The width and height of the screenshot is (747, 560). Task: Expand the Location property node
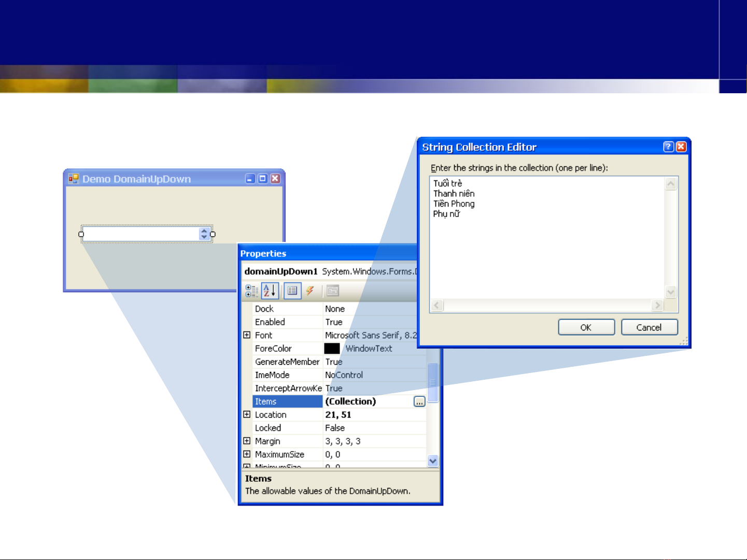(x=247, y=414)
